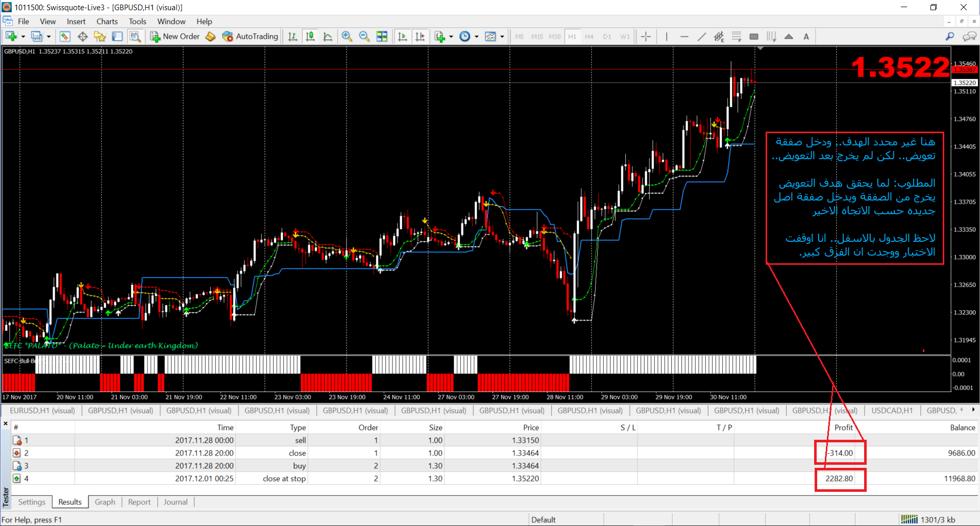This screenshot has height=526, width=980.
Task: Toggle the AutoTrading button
Action: 250,36
